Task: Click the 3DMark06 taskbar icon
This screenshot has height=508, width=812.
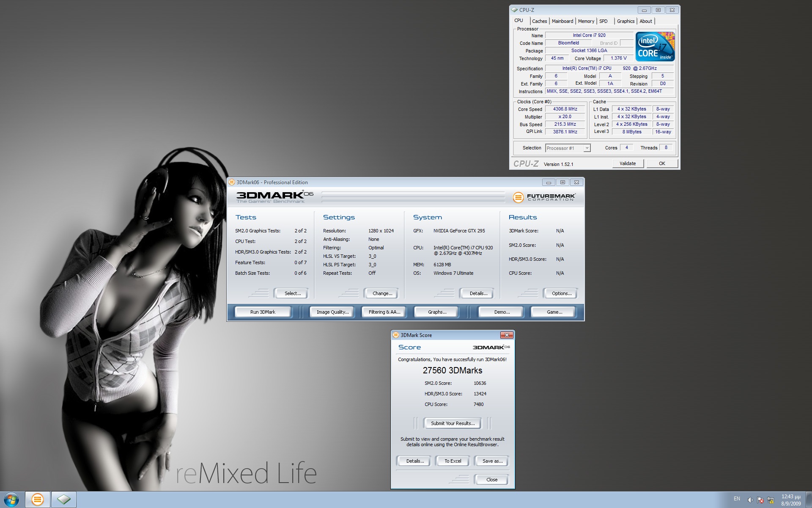Action: pyautogui.click(x=38, y=500)
